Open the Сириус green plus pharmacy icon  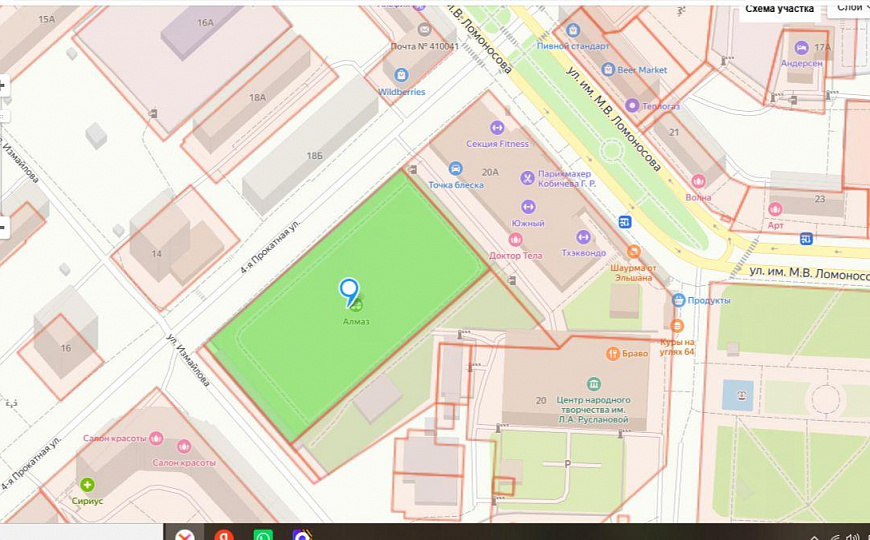87,485
